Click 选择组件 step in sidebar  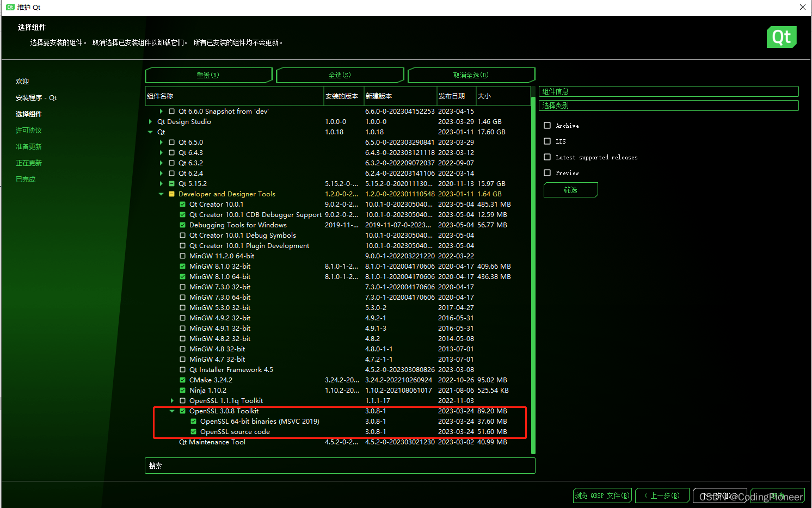(x=29, y=114)
